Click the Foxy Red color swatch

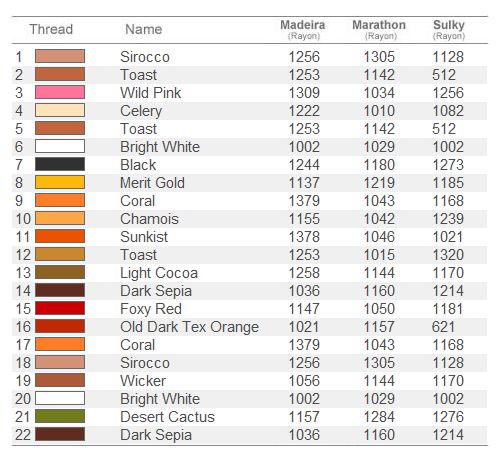pos(60,308)
